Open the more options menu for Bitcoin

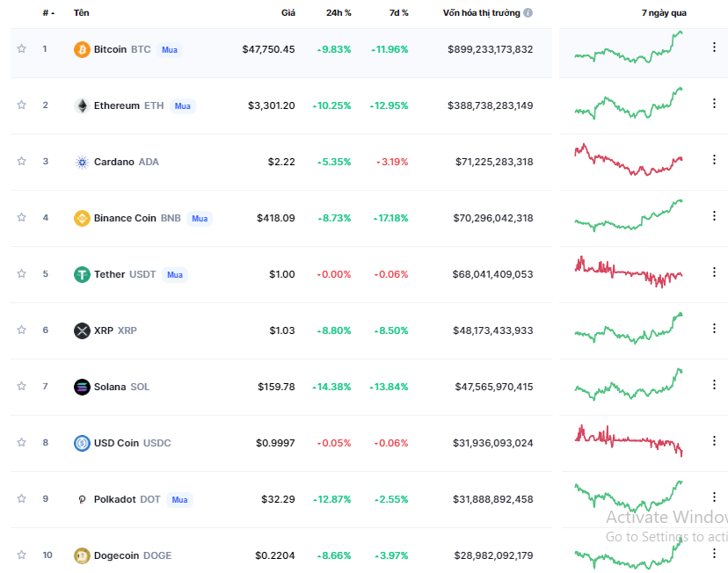tap(714, 47)
